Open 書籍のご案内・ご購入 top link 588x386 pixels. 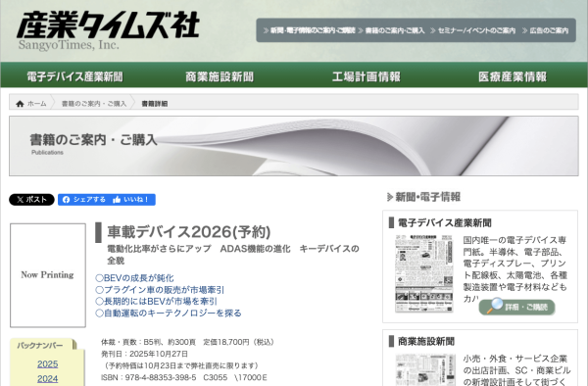pyautogui.click(x=391, y=30)
